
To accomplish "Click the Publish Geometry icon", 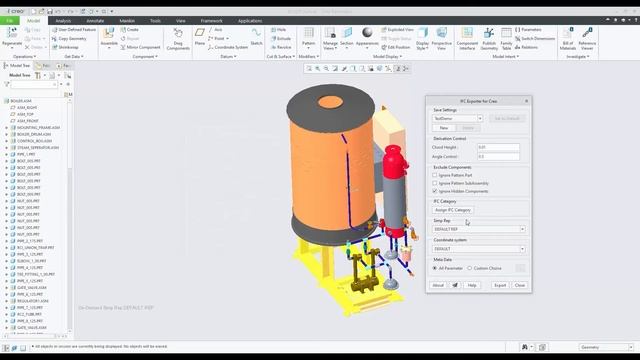I will (x=489, y=33).
